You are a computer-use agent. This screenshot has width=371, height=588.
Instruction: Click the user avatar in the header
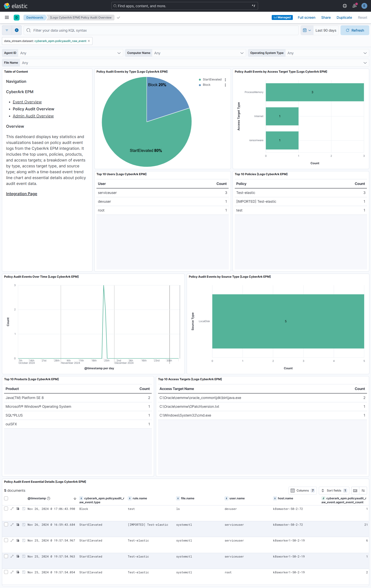point(364,6)
